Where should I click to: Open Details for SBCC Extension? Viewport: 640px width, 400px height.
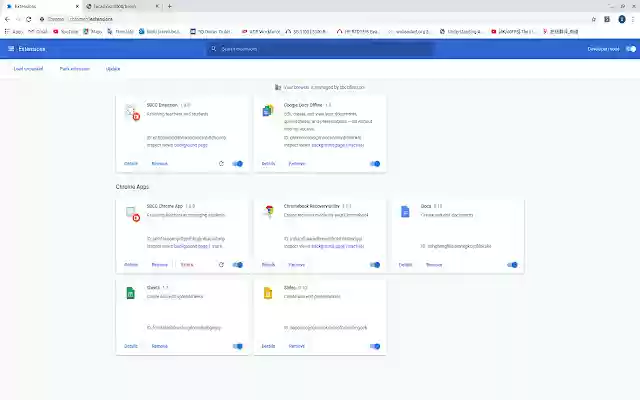(x=131, y=164)
